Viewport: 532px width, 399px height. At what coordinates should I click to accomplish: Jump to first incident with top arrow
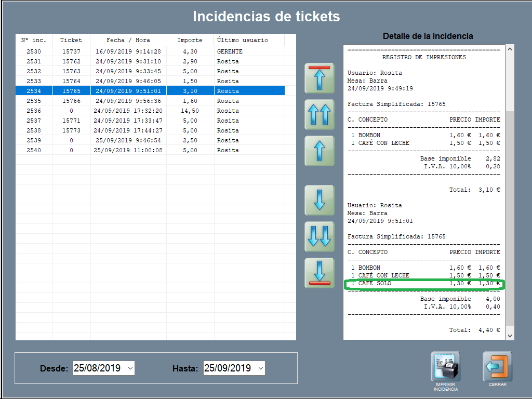(320, 78)
